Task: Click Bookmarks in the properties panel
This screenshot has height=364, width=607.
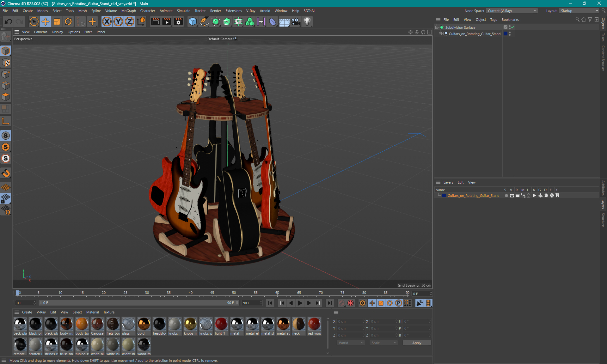Action: pos(509,20)
